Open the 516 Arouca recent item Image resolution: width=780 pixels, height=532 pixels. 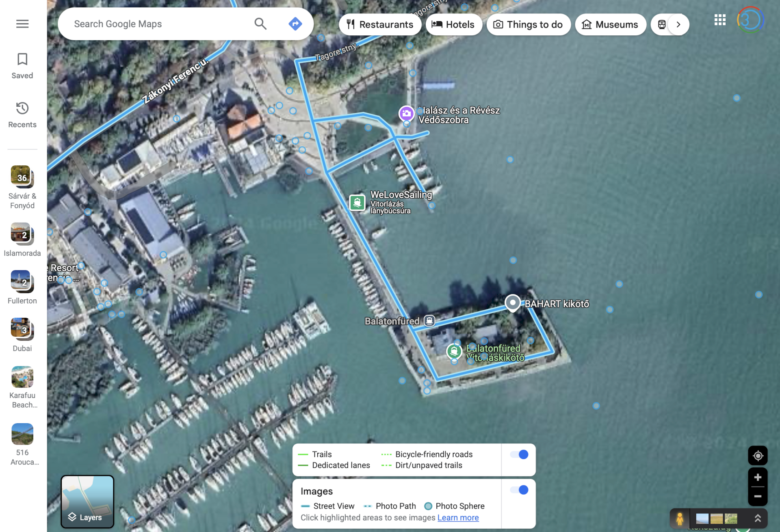pos(22,445)
